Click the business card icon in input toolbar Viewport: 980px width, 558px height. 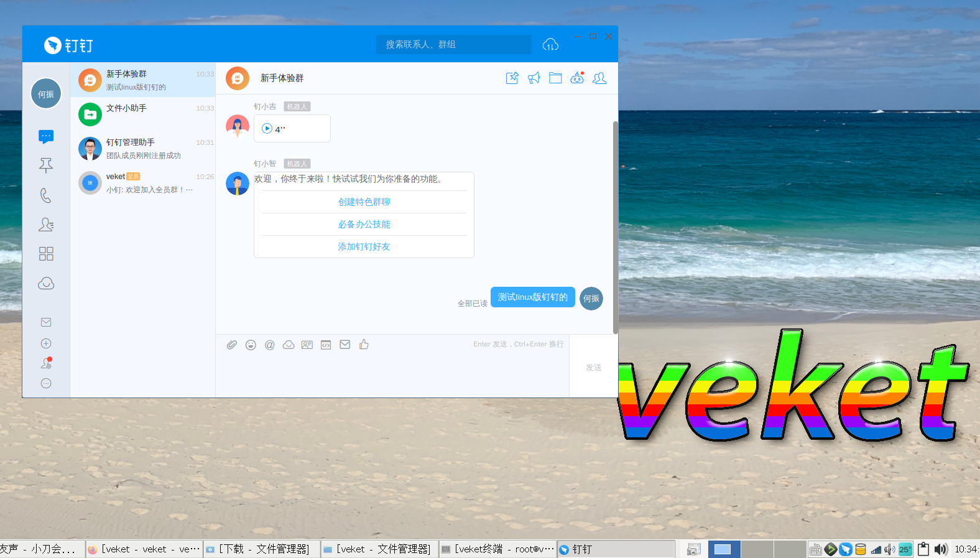[307, 345]
